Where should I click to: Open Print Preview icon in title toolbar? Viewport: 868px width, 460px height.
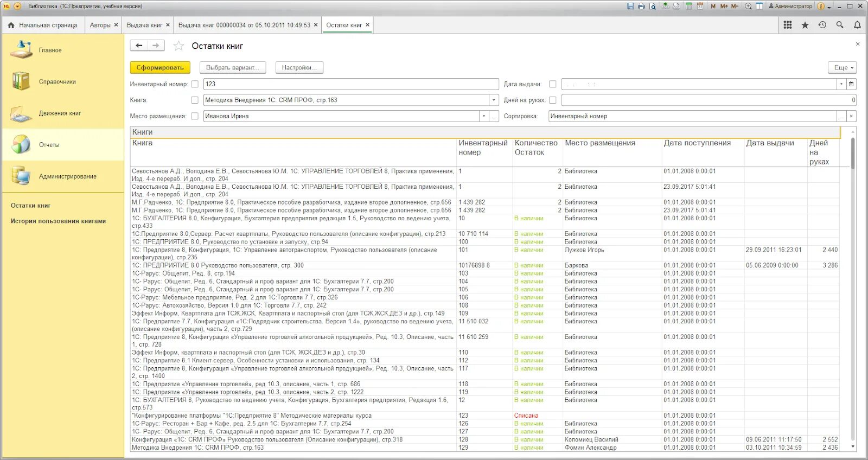pyautogui.click(x=653, y=6)
